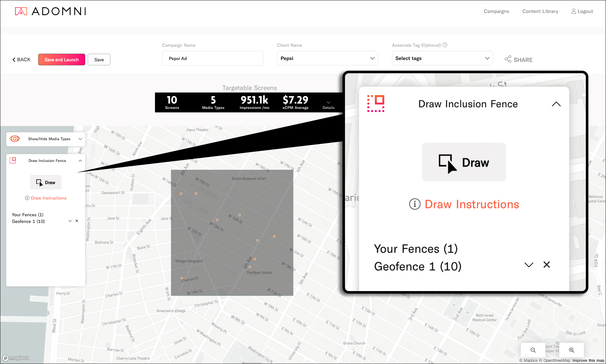Image resolution: width=606 pixels, height=364 pixels.
Task: Click the Share icon
Action: point(508,59)
